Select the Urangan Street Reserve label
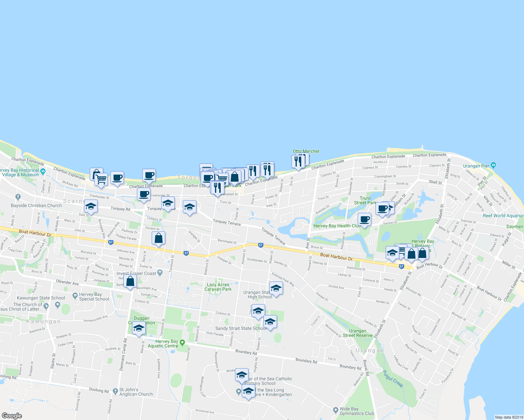 click(358, 333)
